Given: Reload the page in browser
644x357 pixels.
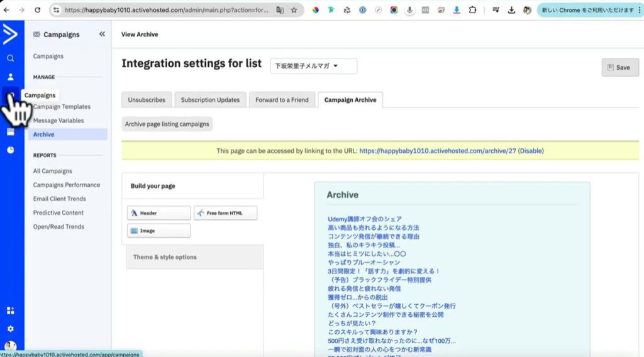Looking at the screenshot, I should coord(38,10).
